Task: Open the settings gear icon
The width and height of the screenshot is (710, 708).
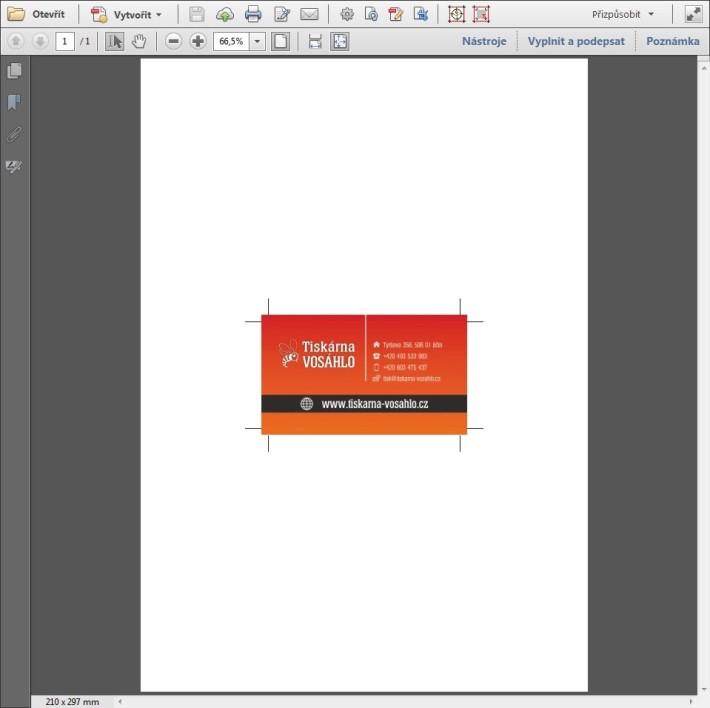Action: pos(347,14)
